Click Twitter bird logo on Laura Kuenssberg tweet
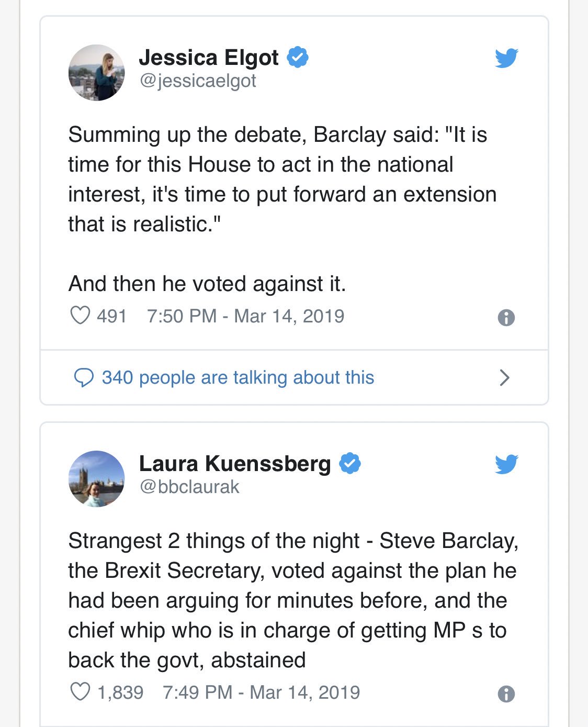The image size is (588, 727). click(506, 464)
